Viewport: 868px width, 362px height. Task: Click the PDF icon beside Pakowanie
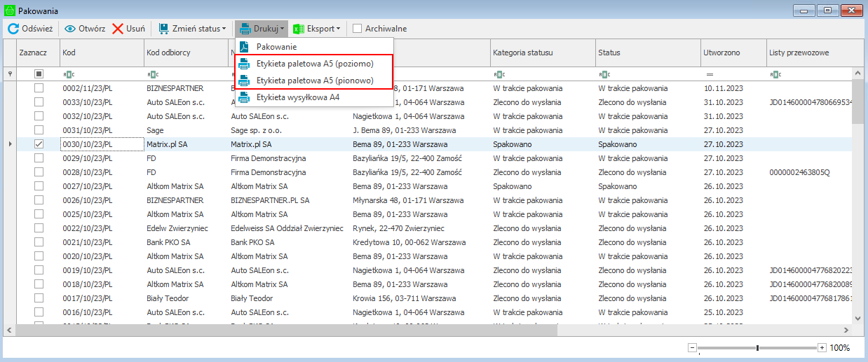point(244,47)
